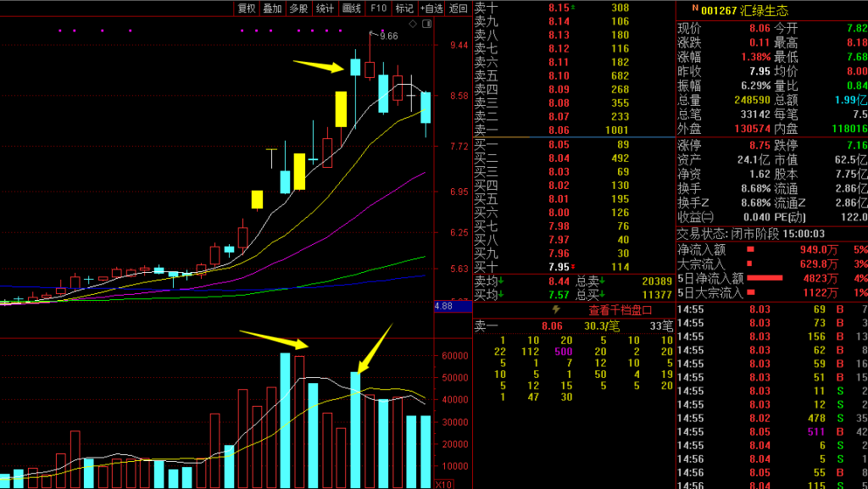
Task: Toggle the side panel layout icon
Action: click(426, 24)
